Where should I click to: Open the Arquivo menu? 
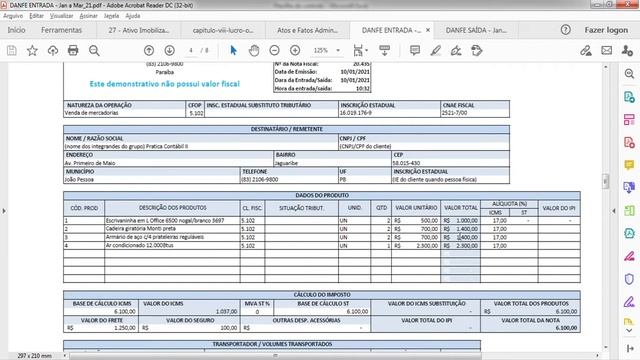pyautogui.click(x=13, y=16)
